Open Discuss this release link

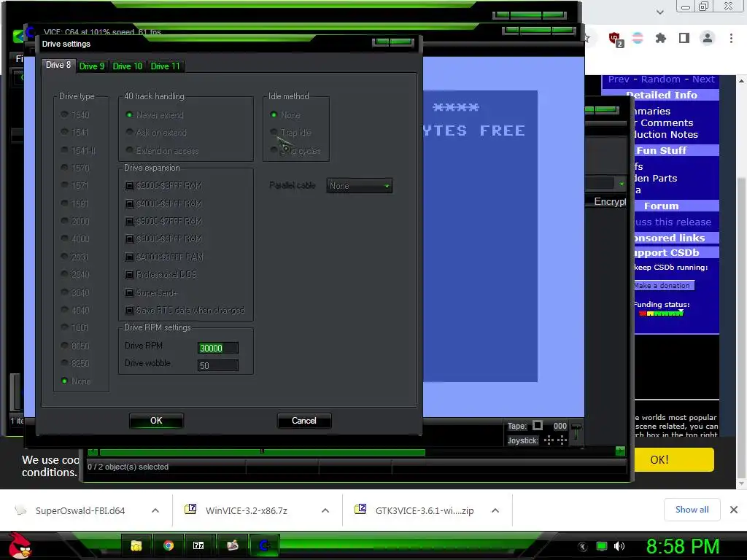(x=673, y=222)
